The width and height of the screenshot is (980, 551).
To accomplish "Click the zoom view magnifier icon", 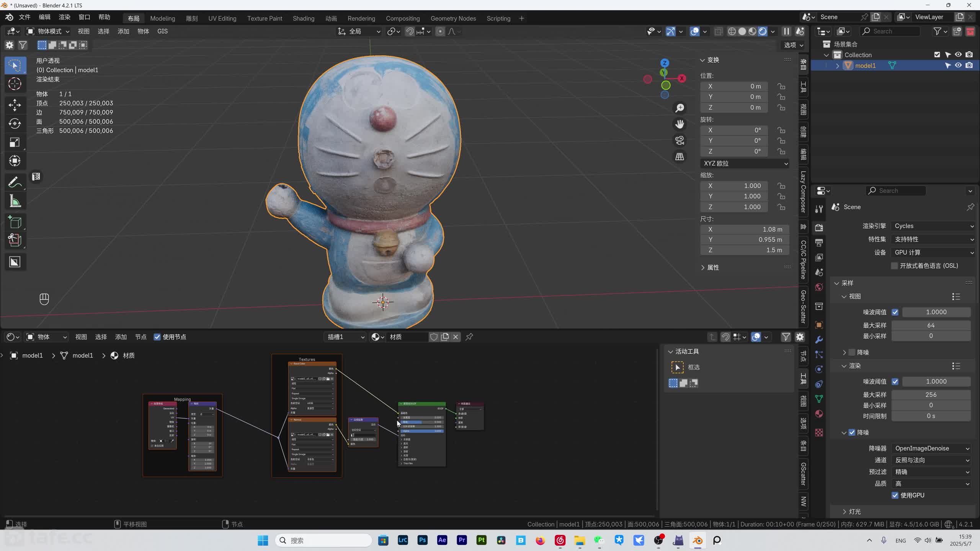I will tap(680, 108).
